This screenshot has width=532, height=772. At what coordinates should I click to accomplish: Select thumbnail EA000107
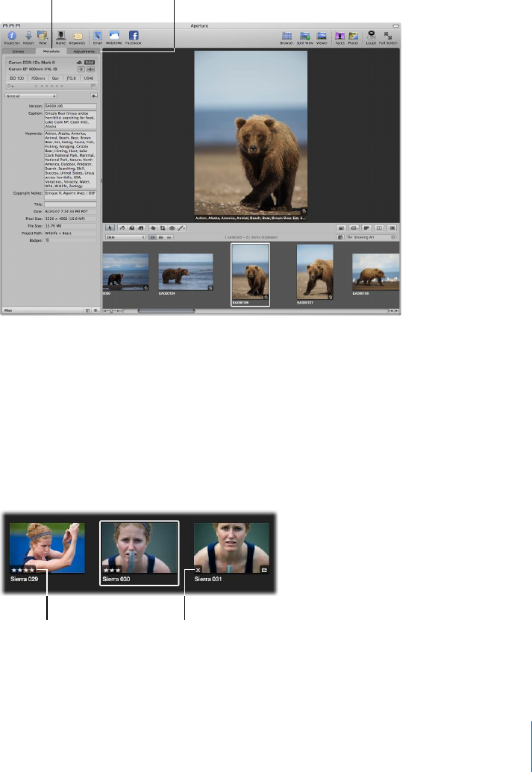315,272
